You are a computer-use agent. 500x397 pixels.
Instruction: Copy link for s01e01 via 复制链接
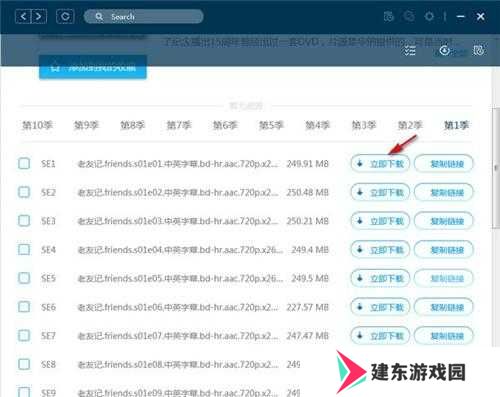[444, 164]
